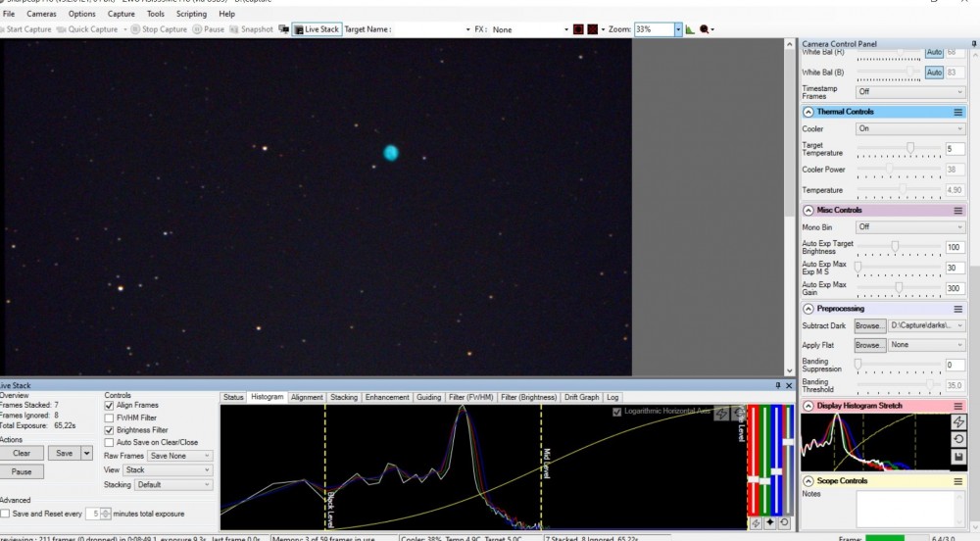Open the green image histogram icon
Screen dimensions: 980x541
click(x=690, y=29)
